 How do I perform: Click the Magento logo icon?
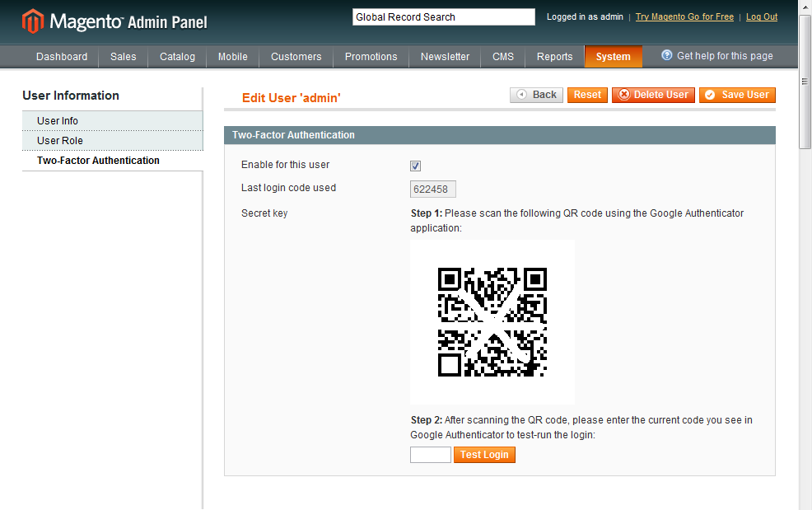pyautogui.click(x=33, y=21)
